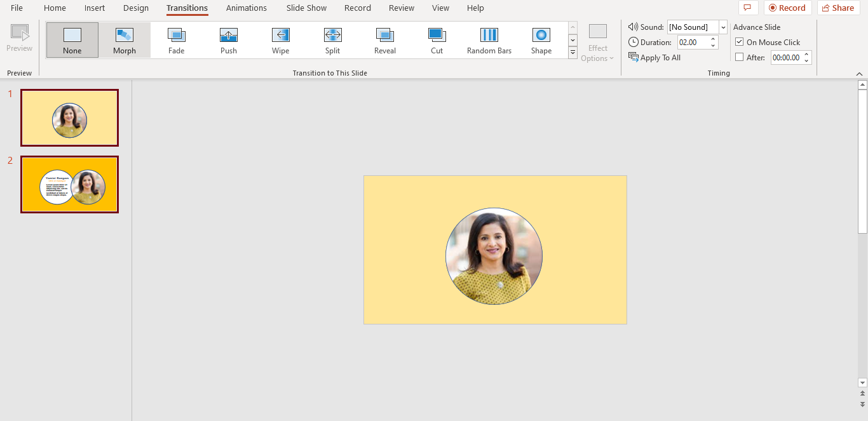This screenshot has width=868, height=421.
Task: Toggle the On Mouse Click checkbox
Action: (x=740, y=42)
